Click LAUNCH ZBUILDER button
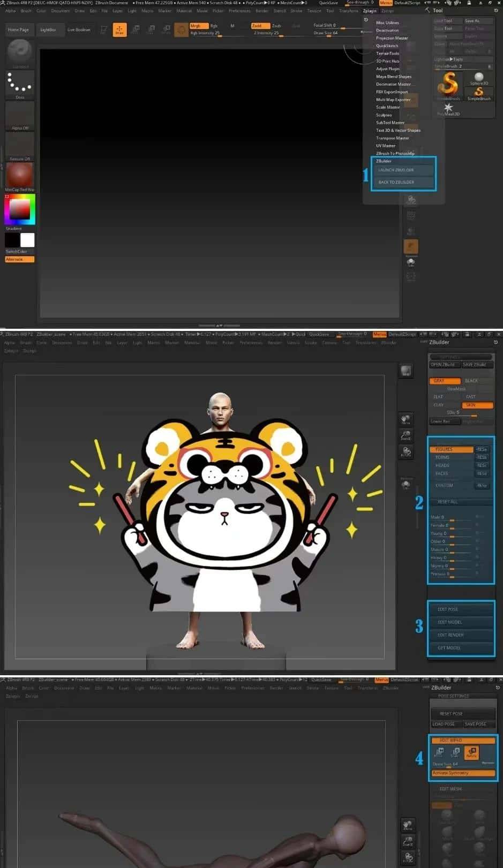This screenshot has height=868, width=503. click(x=404, y=170)
